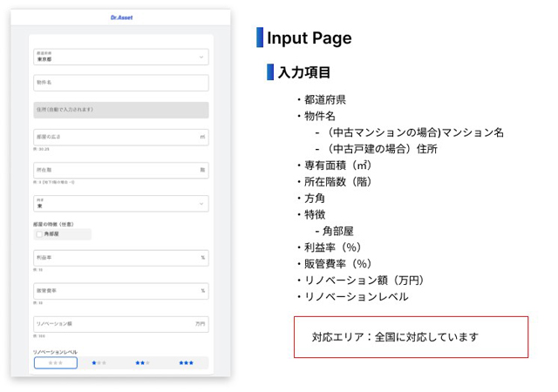Select the zero-star renovation level

pos(56,363)
